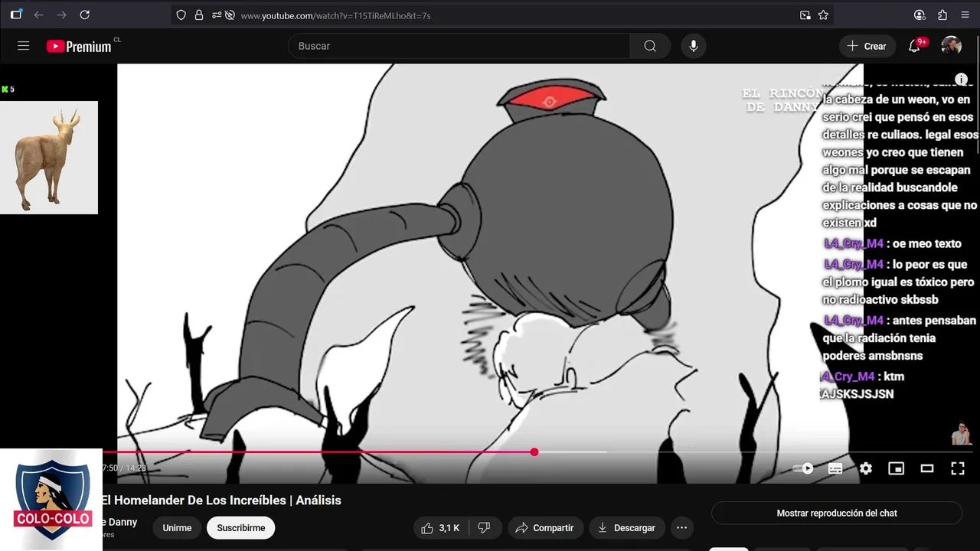This screenshot has height=551, width=980.
Task: Open site permissions icon in address bar
Action: tap(217, 15)
